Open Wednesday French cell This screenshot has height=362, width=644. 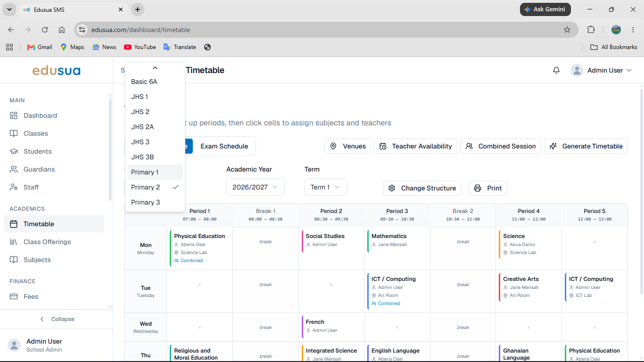(331, 327)
